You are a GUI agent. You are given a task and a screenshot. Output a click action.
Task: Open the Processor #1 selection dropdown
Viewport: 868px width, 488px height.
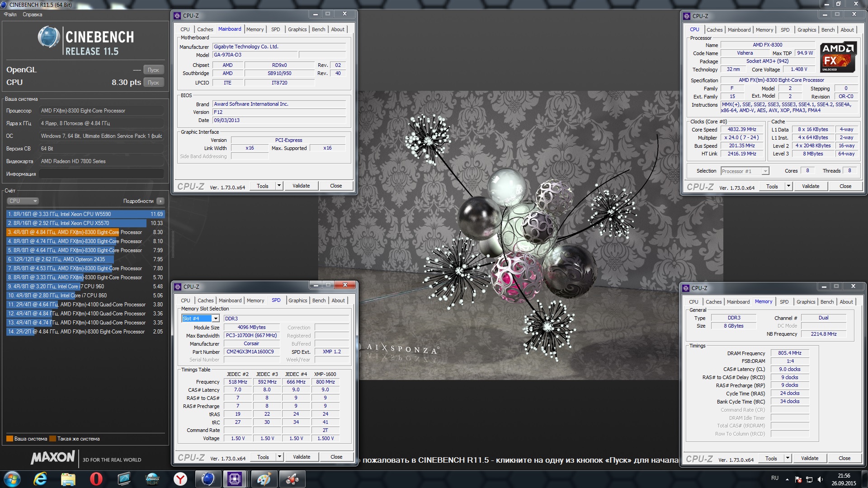click(x=765, y=171)
